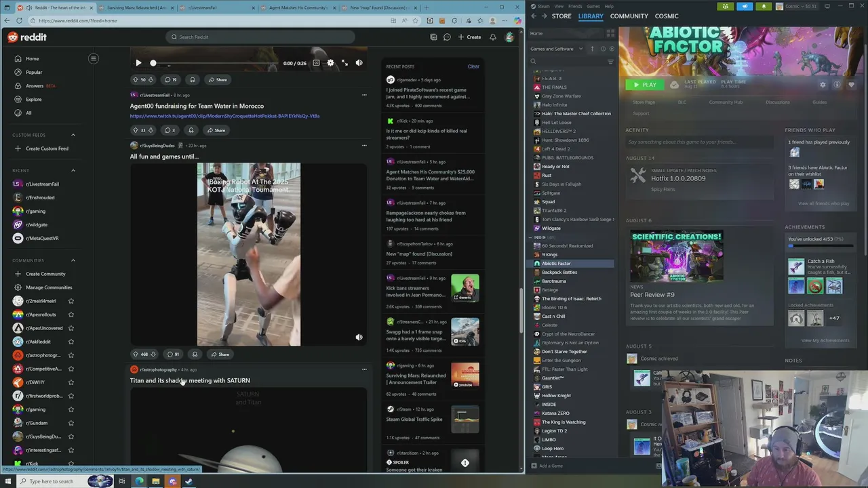Favorite r/gaming star in Communities list
The width and height of the screenshot is (868, 488).
point(71,409)
